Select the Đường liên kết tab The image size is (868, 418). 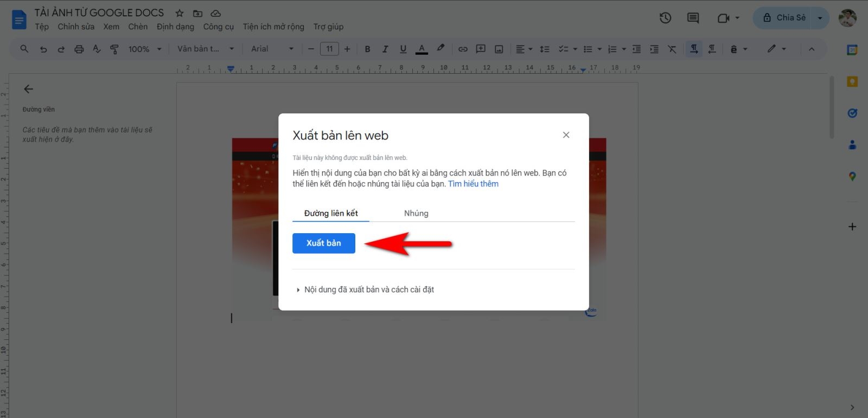(331, 213)
